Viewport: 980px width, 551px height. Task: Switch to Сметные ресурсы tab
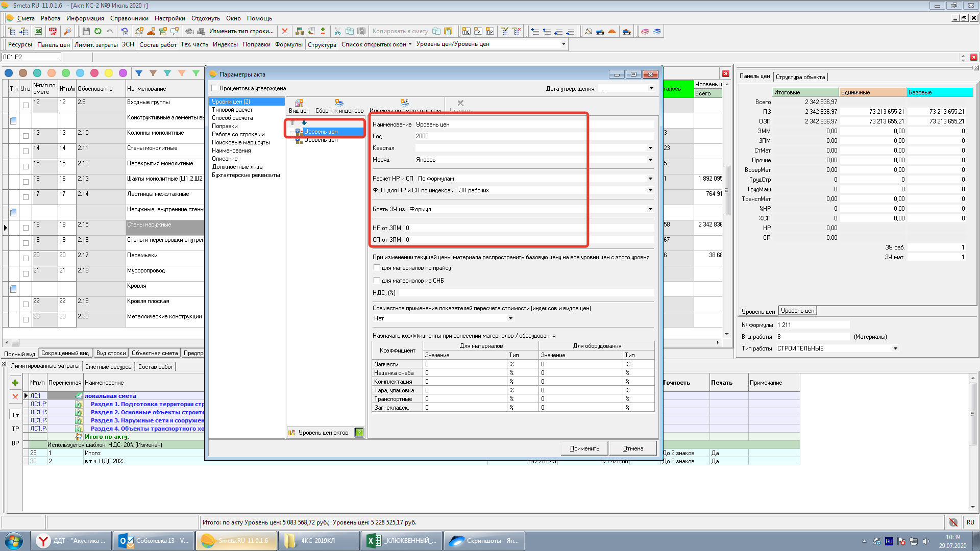[109, 367]
